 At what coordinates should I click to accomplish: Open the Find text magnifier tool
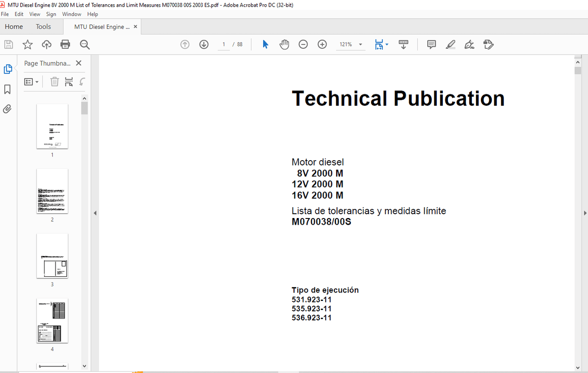coord(85,45)
